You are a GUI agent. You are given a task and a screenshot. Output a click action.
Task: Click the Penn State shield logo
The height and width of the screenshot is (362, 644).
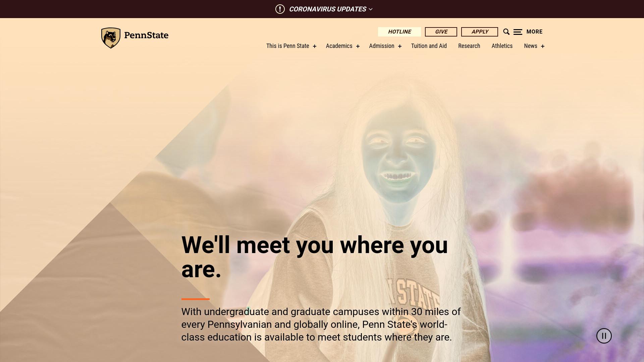click(111, 38)
